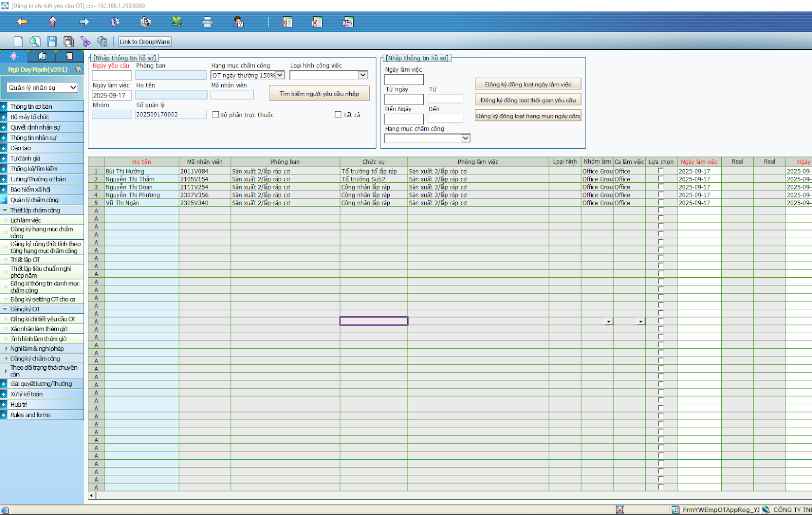This screenshot has width=812, height=515.
Task: Tick the Lựa chọn checkbox for Bùi Thị Hường
Action: coord(661,171)
